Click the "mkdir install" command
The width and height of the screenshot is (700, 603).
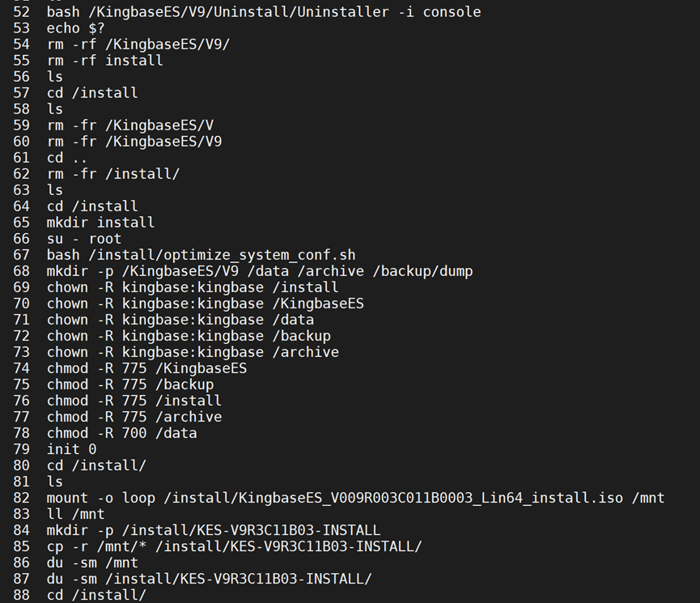(100, 223)
